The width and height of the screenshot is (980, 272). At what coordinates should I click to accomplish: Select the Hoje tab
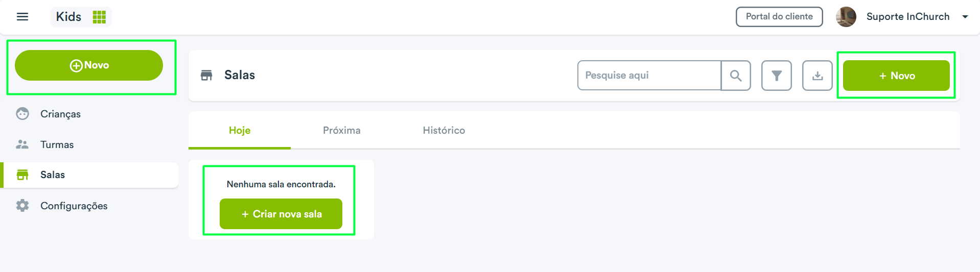click(240, 130)
